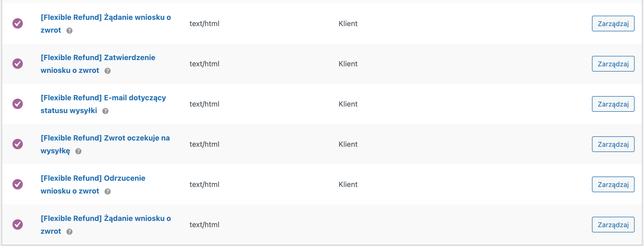
Task: Toggle enabled checkmark for Zatwierdzenie wniosku row
Action: point(18,64)
